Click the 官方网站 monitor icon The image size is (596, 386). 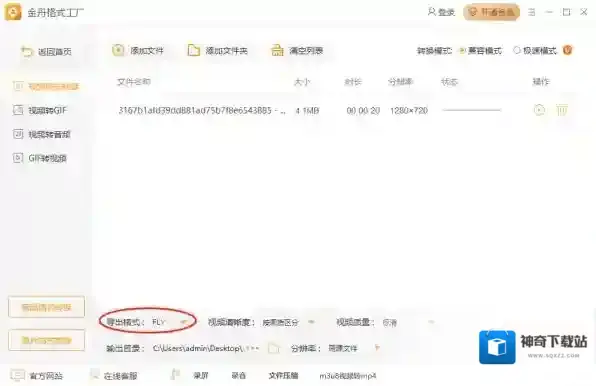tap(17, 375)
